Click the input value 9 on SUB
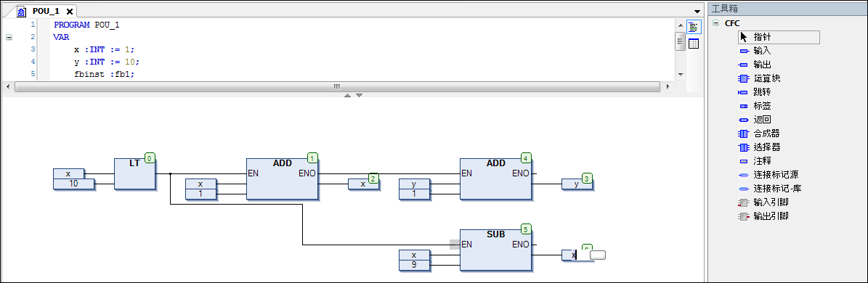This screenshot has height=283, width=868. click(414, 265)
